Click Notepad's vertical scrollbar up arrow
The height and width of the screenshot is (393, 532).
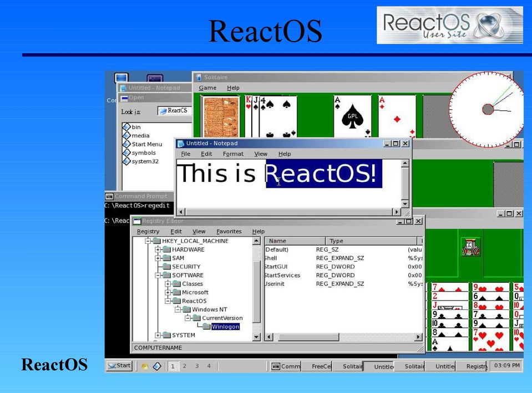[x=405, y=164]
